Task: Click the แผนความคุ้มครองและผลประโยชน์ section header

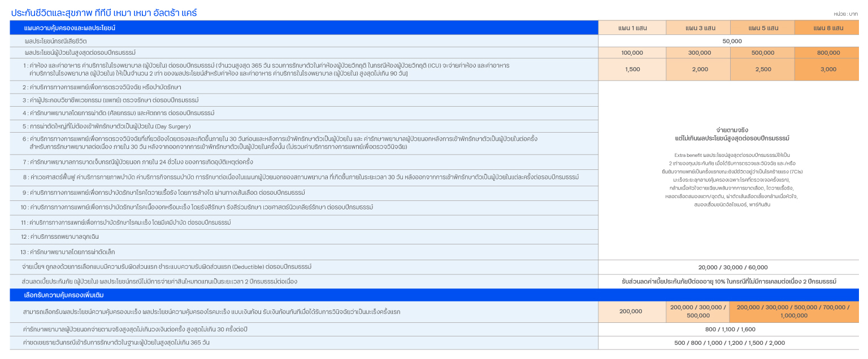Action: point(70,28)
